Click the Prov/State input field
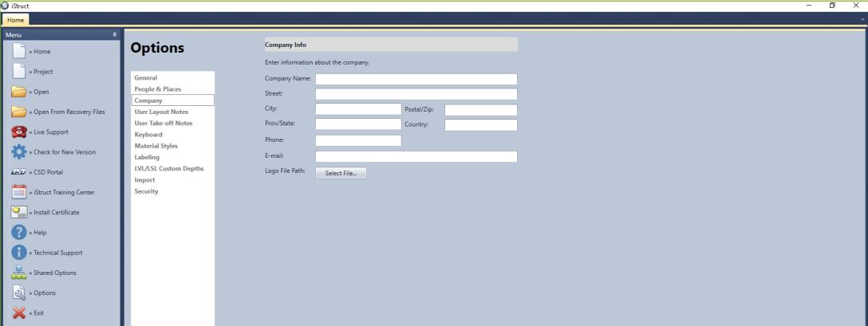The image size is (868, 326). click(x=358, y=124)
